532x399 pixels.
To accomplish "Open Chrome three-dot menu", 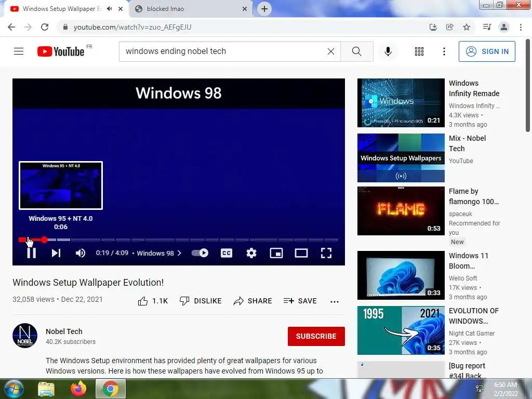I will click(x=521, y=27).
